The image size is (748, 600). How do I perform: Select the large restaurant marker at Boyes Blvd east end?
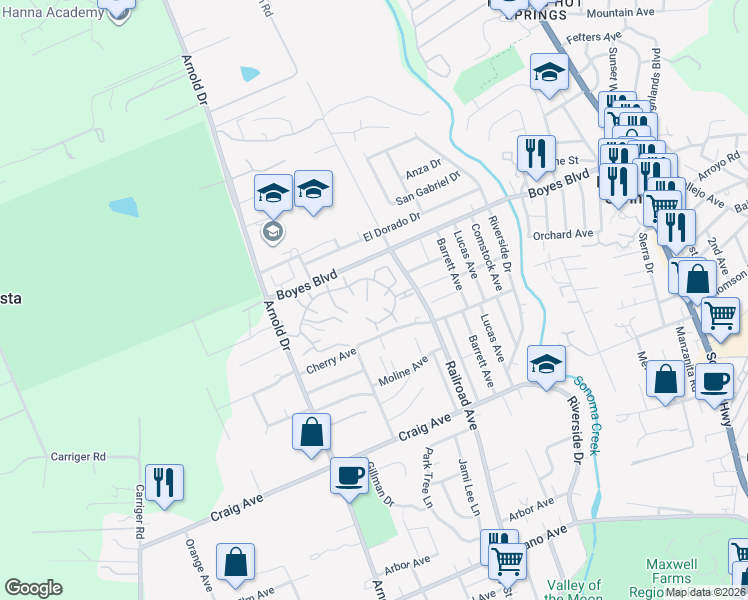point(618,183)
